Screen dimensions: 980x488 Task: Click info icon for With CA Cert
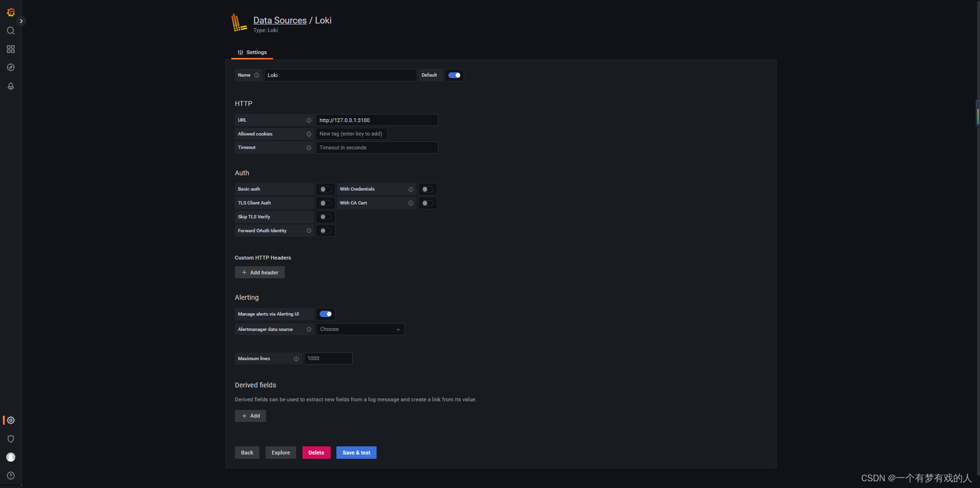point(411,203)
